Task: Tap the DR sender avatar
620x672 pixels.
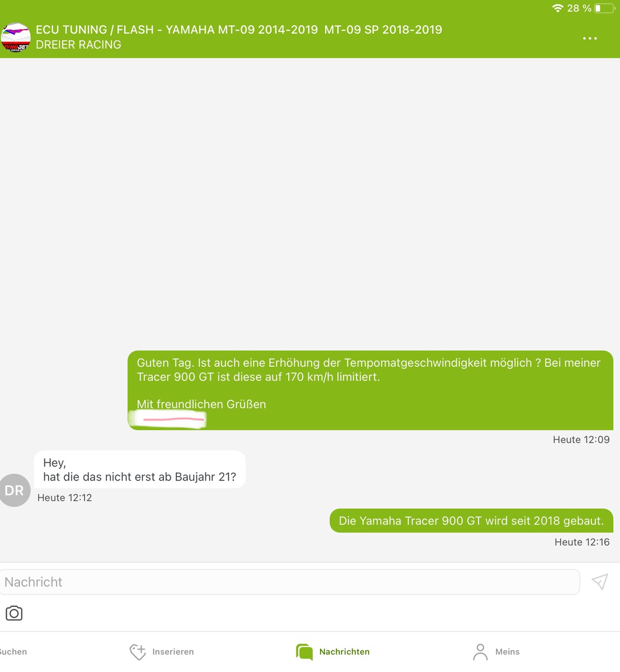Action: click(x=15, y=491)
